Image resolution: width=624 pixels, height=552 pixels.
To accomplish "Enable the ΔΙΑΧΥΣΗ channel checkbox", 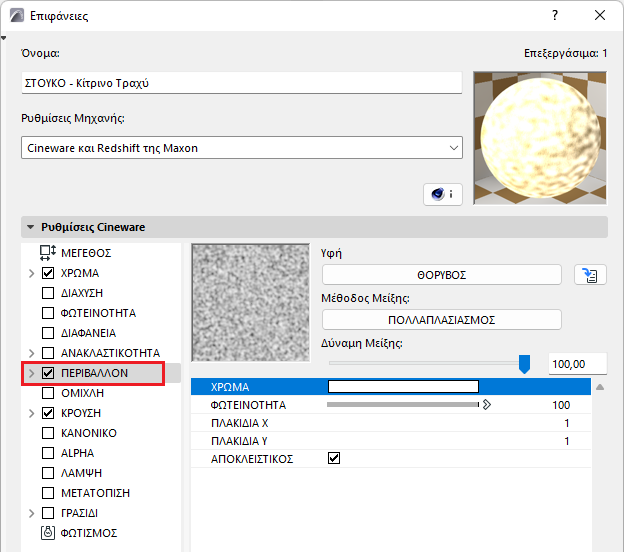I will click(x=48, y=293).
